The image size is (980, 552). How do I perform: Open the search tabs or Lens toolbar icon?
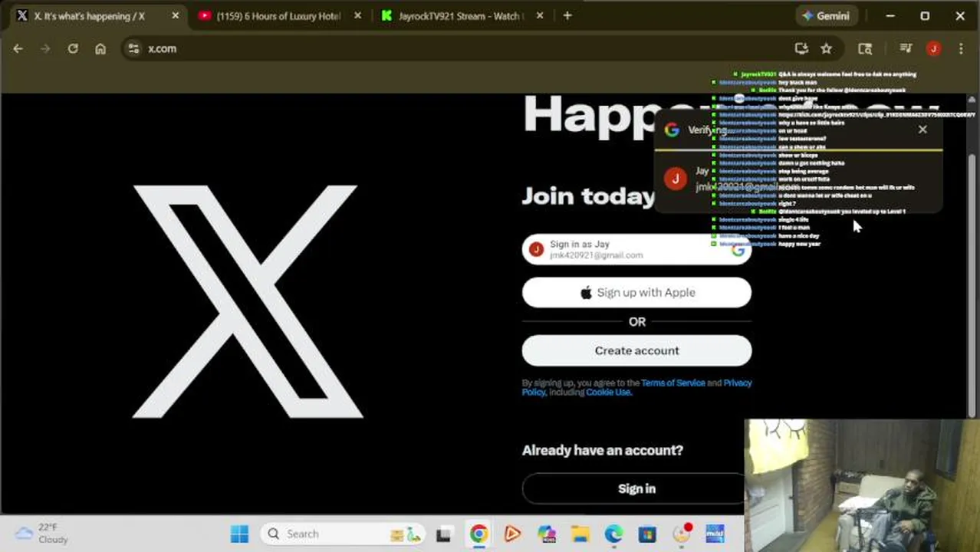point(865,48)
